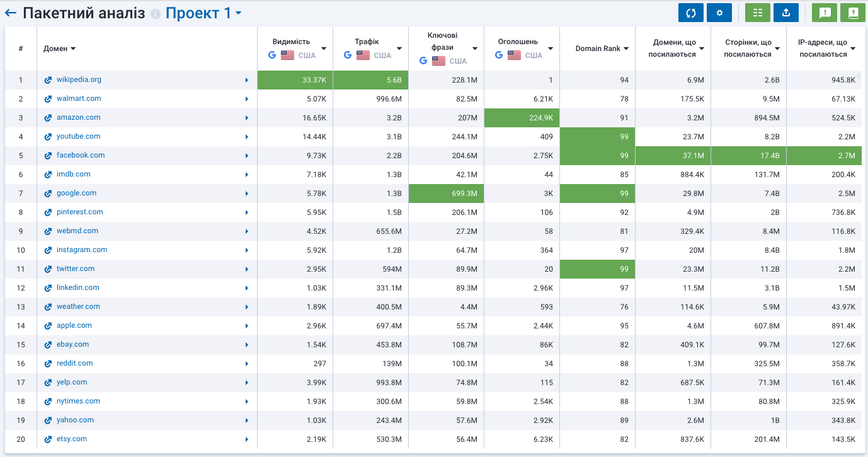
Task: Click the green 699.3M keywords cell for google.com
Action: pos(446,194)
